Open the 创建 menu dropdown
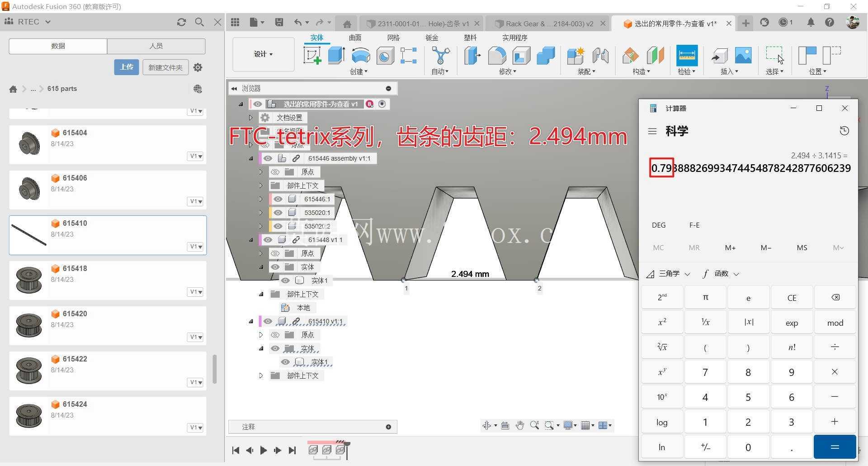 (359, 71)
